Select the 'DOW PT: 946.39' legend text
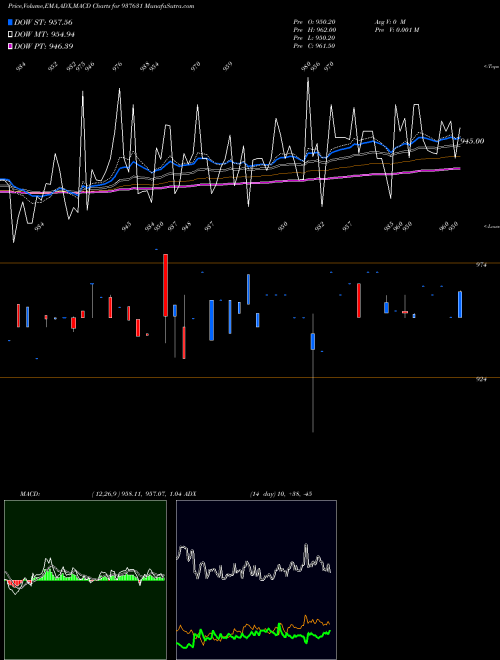Viewport: 500px width, 660px height. (44, 46)
